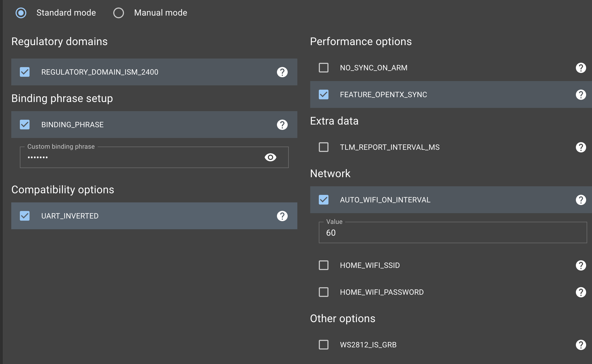592x364 pixels.
Task: Open help for FEATURE_OPENTX_SYNC
Action: coord(581,94)
